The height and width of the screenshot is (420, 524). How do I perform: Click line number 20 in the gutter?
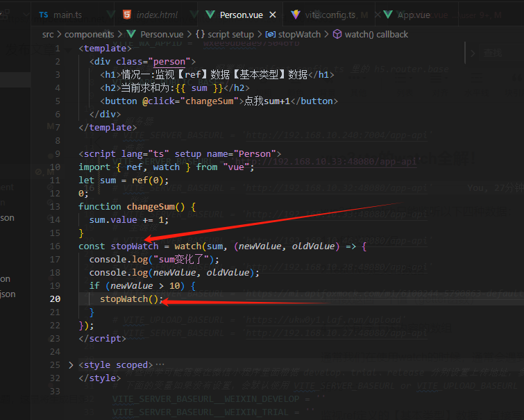point(55,299)
